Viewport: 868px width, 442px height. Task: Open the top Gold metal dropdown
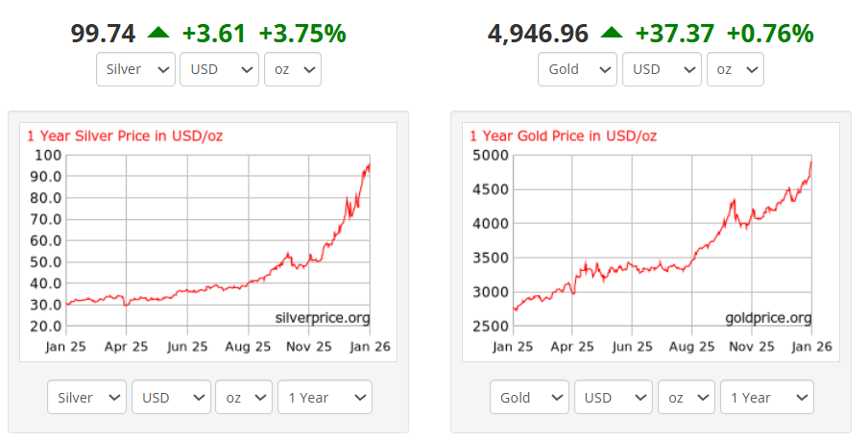pyautogui.click(x=578, y=69)
